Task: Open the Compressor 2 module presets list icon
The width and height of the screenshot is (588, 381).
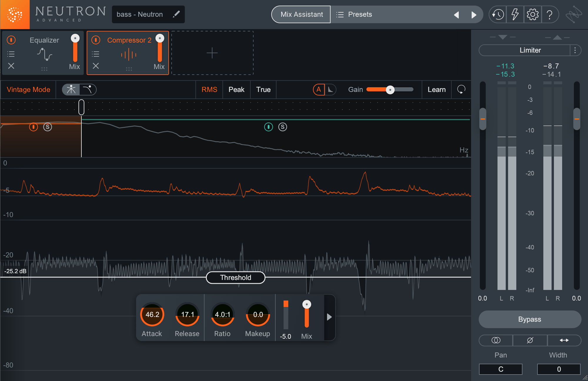Action: 96,54
